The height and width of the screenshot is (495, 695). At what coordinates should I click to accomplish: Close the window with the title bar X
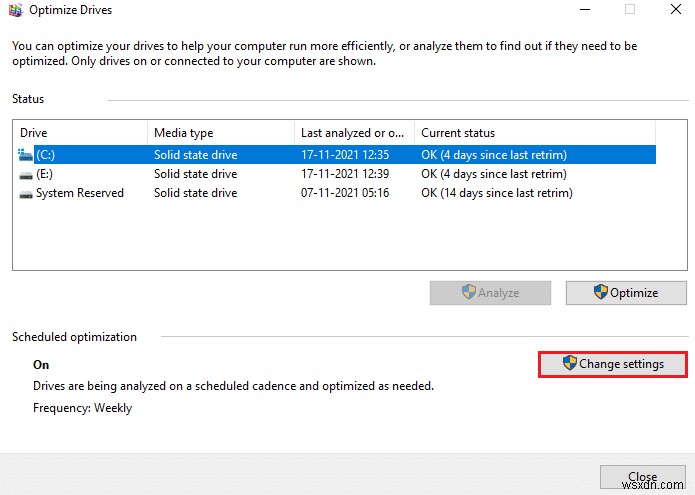(x=676, y=9)
